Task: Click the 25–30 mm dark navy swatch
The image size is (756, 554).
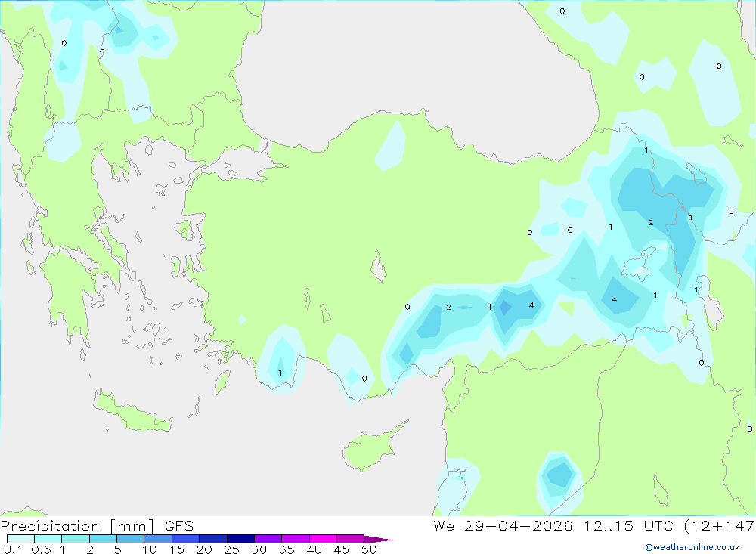Action: click(x=240, y=539)
